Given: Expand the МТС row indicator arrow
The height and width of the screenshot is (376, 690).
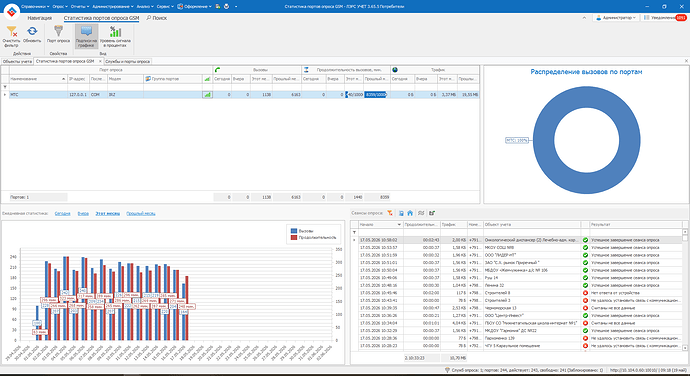Looking at the screenshot, I should [5, 95].
